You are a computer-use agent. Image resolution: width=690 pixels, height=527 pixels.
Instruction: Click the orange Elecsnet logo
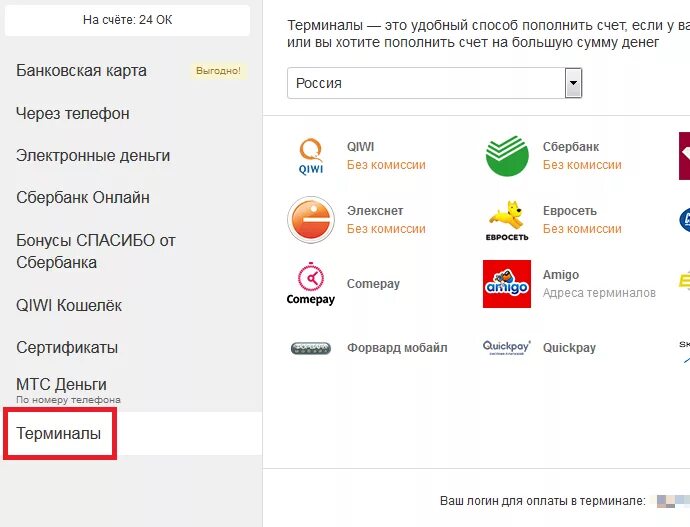tap(311, 220)
